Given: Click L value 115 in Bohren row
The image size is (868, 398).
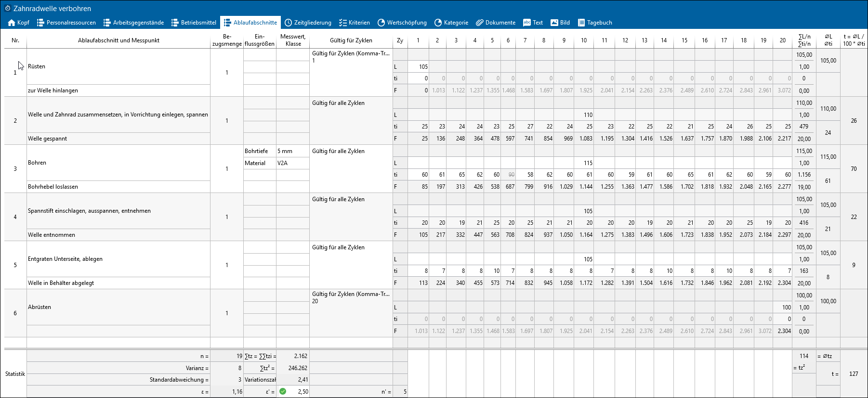Looking at the screenshot, I should pyautogui.click(x=584, y=163).
